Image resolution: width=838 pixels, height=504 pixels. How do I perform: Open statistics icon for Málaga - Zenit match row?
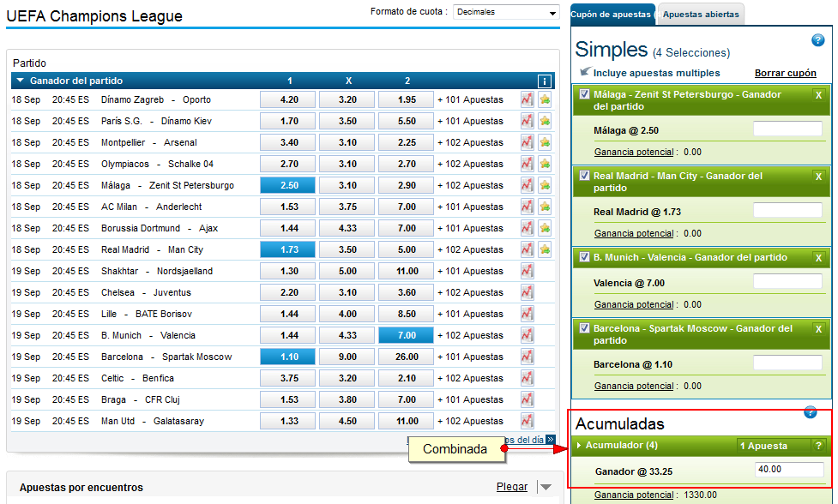pyautogui.click(x=527, y=185)
